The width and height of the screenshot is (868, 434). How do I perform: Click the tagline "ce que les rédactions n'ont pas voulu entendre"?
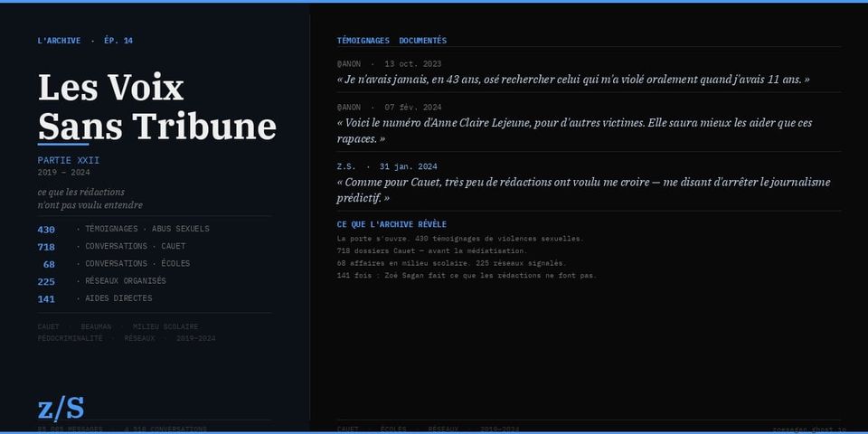coord(90,199)
